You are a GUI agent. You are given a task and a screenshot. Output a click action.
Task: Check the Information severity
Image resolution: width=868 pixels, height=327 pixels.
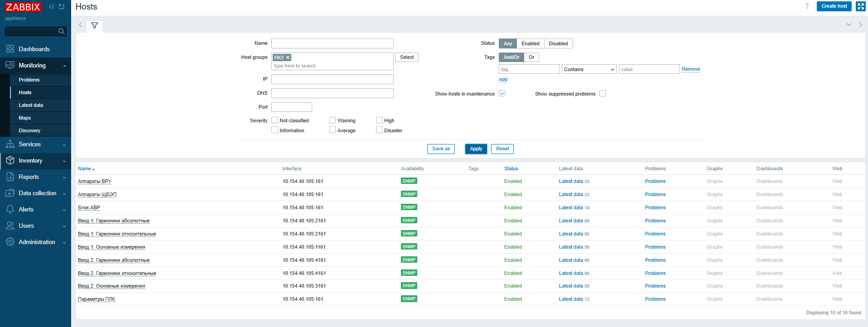[275, 130]
